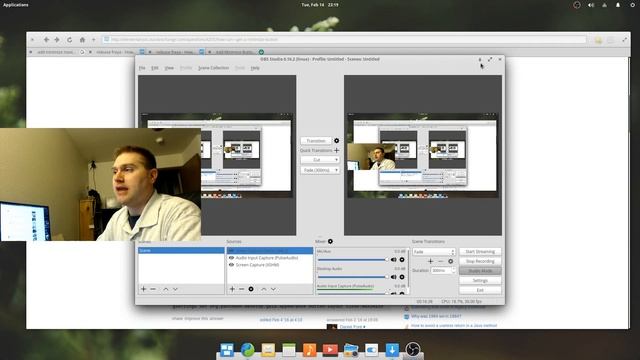Screen dimensions: 640x360
Task: Open Photos app in the dock
Action: coord(351,350)
